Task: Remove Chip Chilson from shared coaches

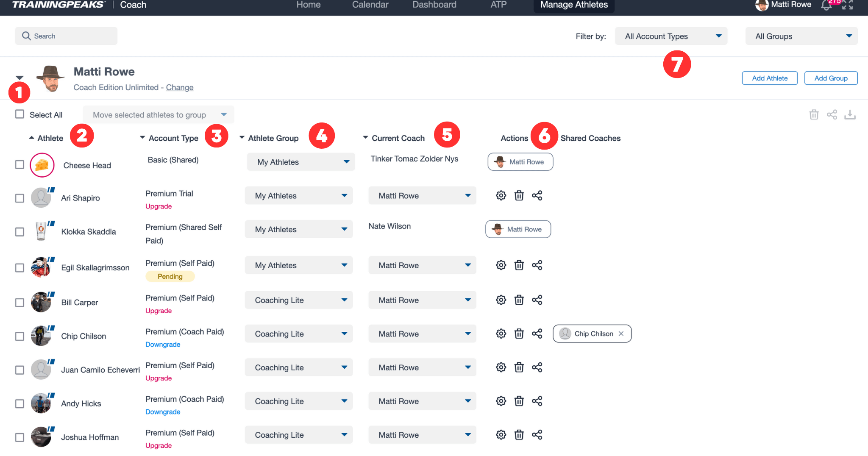Action: pos(620,334)
